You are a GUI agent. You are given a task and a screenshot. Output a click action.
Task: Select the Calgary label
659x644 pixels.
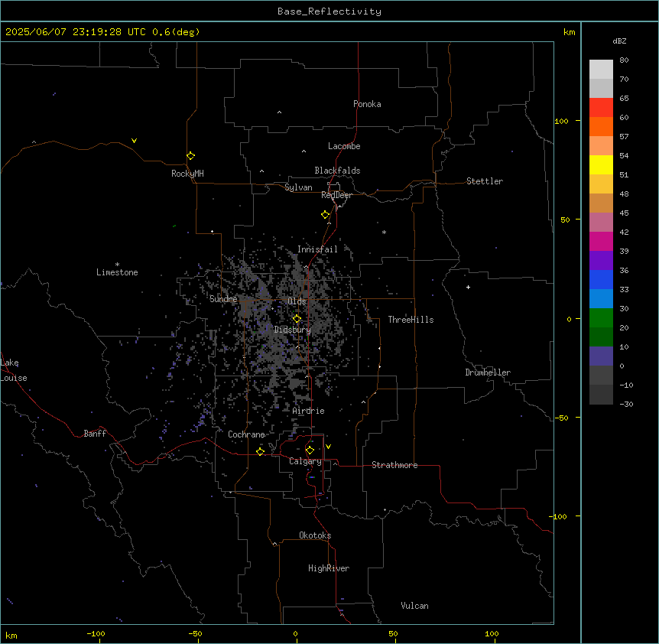305,461
